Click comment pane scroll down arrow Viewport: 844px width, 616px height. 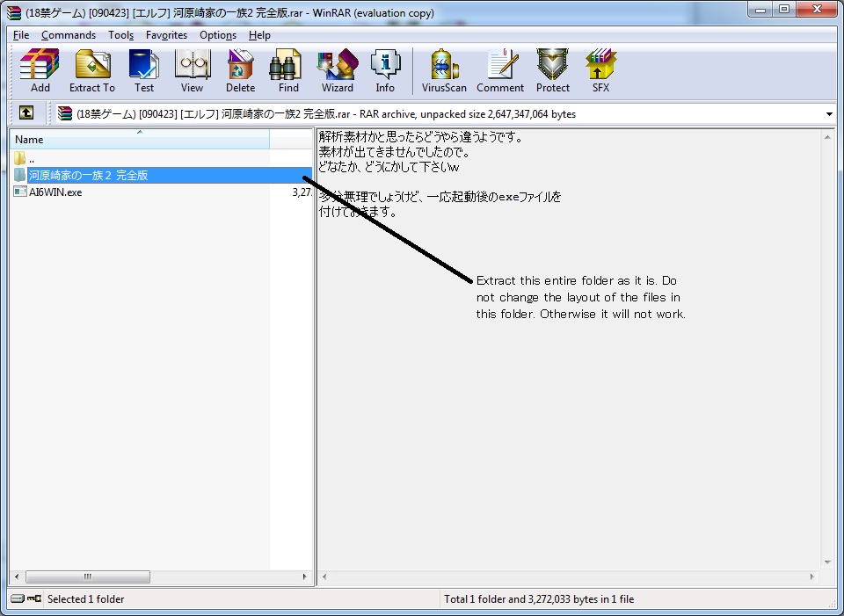click(x=827, y=562)
